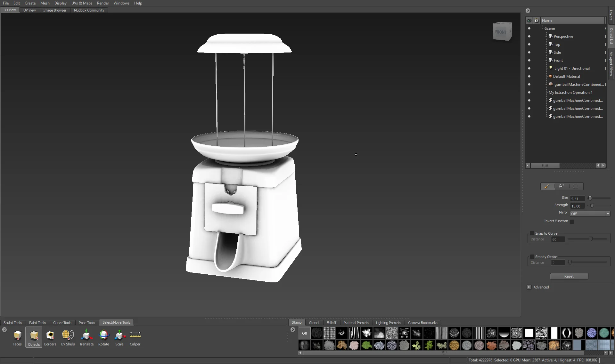The height and width of the screenshot is (364, 615).
Task: Expand the Advanced section
Action: (529, 287)
